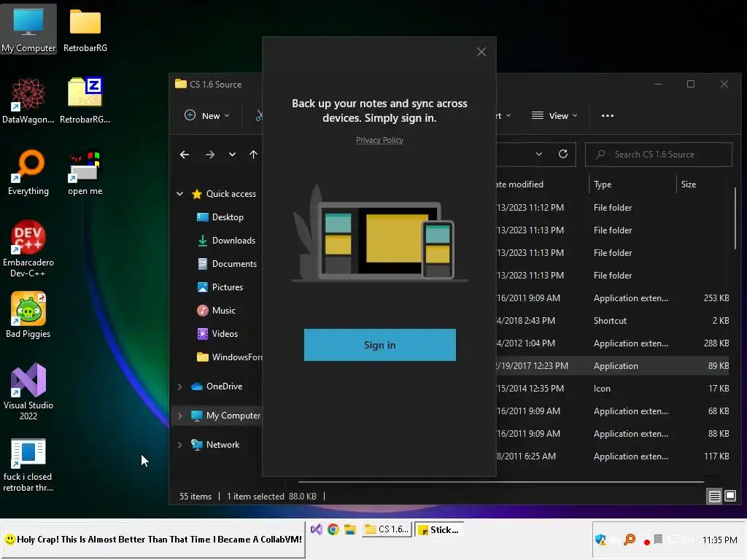Open the RetrobarRG zip archive icon
The width and height of the screenshot is (747, 560).
coord(85,101)
